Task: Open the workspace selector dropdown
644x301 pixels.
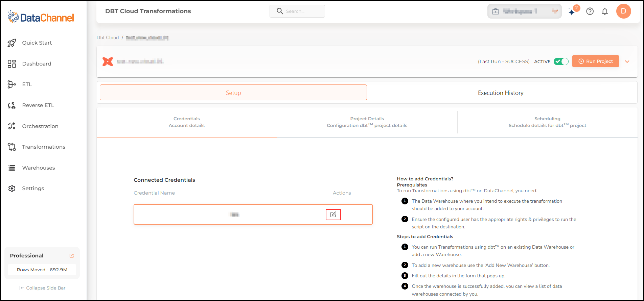Action: 525,11
